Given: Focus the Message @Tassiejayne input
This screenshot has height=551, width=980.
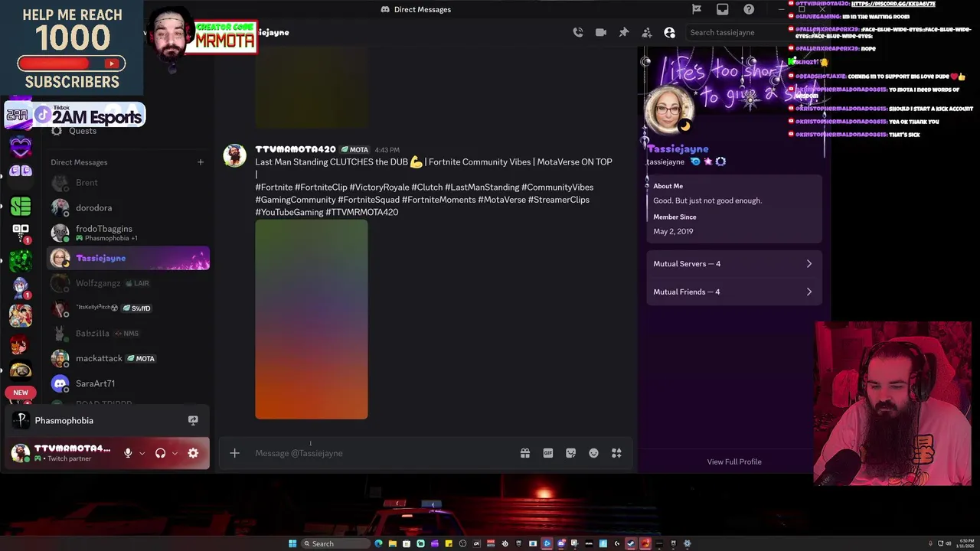Looking at the screenshot, I should pyautogui.click(x=383, y=453).
